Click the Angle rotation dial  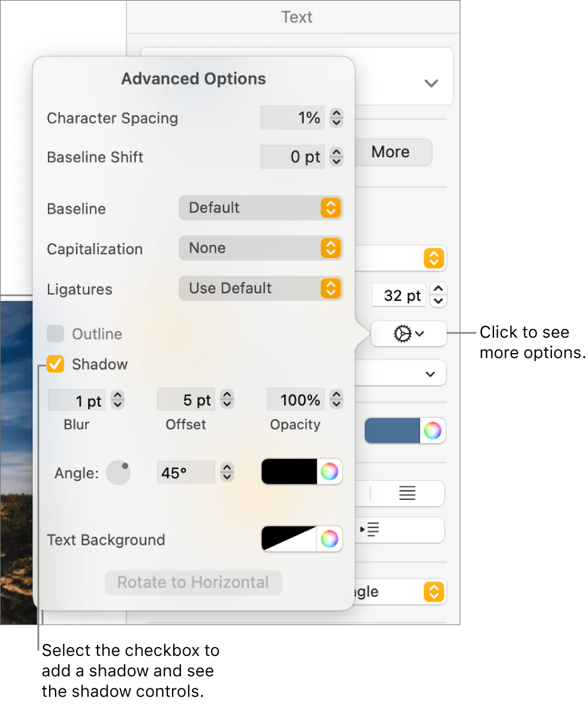click(x=118, y=472)
